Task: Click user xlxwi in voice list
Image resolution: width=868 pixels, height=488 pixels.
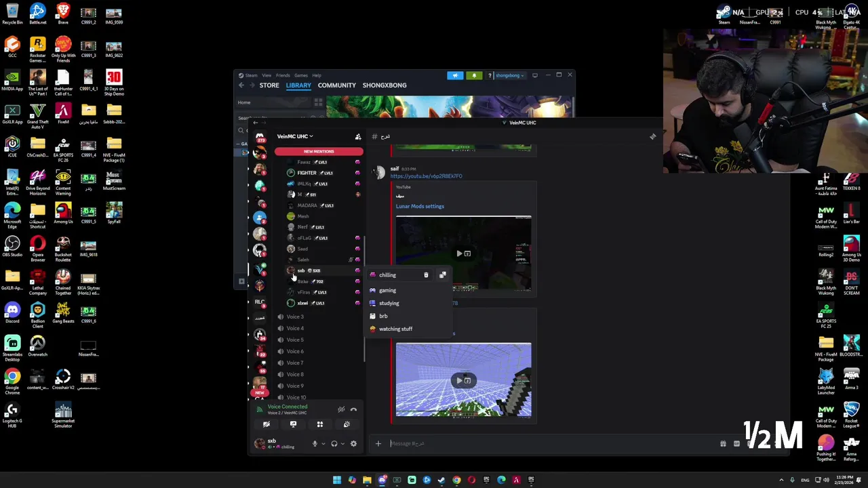Action: click(x=302, y=303)
